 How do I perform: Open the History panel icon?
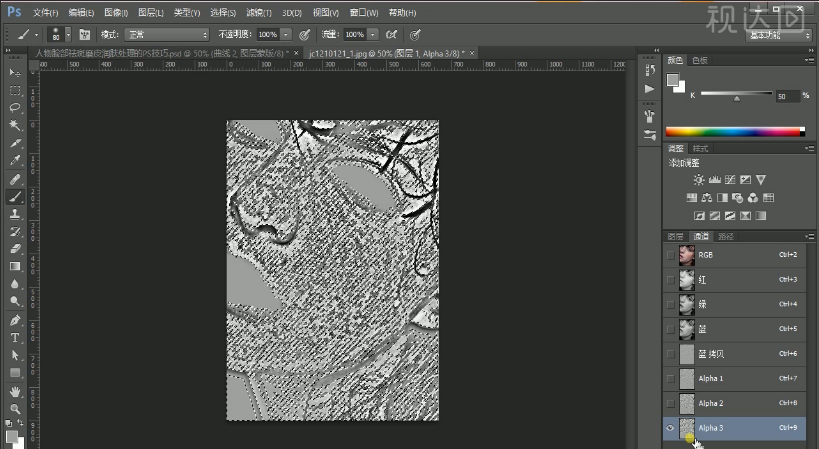coord(649,70)
